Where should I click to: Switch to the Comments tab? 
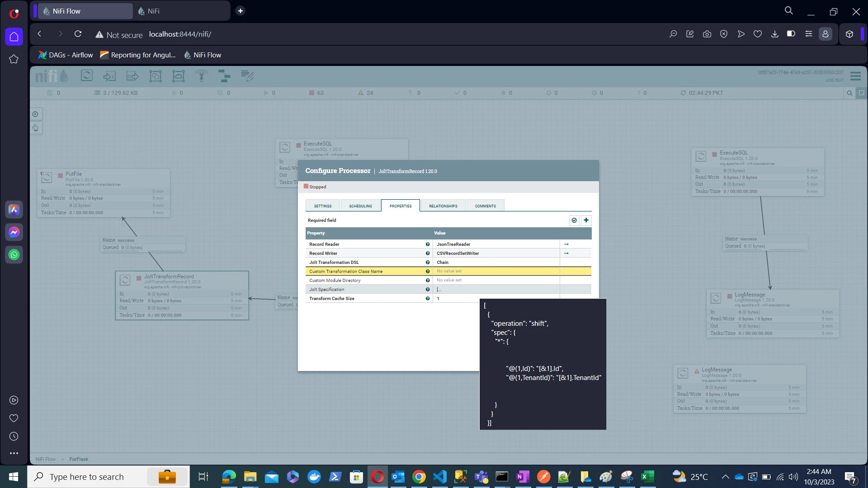[x=485, y=206]
